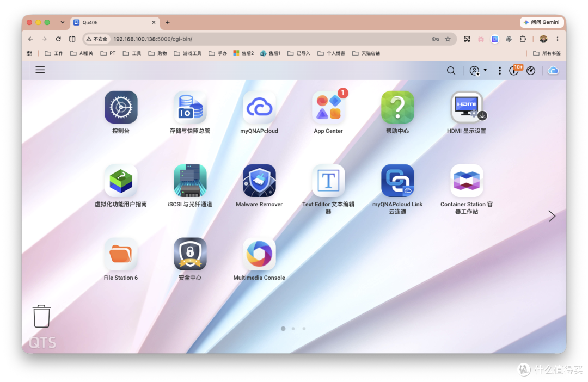The height and width of the screenshot is (382, 588).
Task: Open the 工具 bookmarks folder
Action: click(x=132, y=53)
